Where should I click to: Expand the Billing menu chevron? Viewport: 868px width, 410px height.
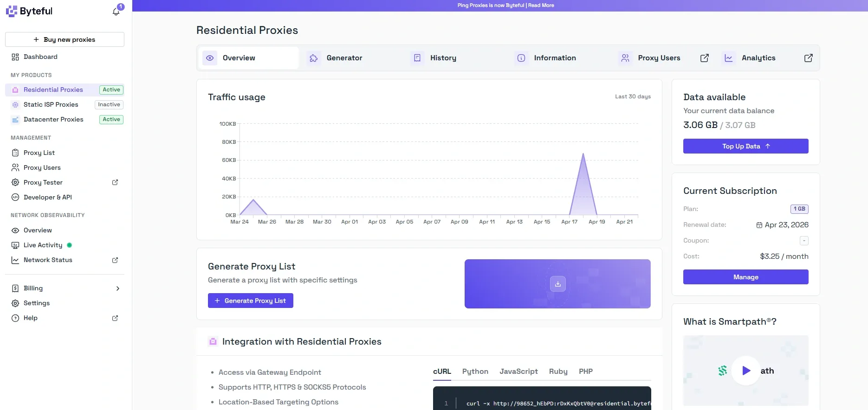click(x=118, y=288)
